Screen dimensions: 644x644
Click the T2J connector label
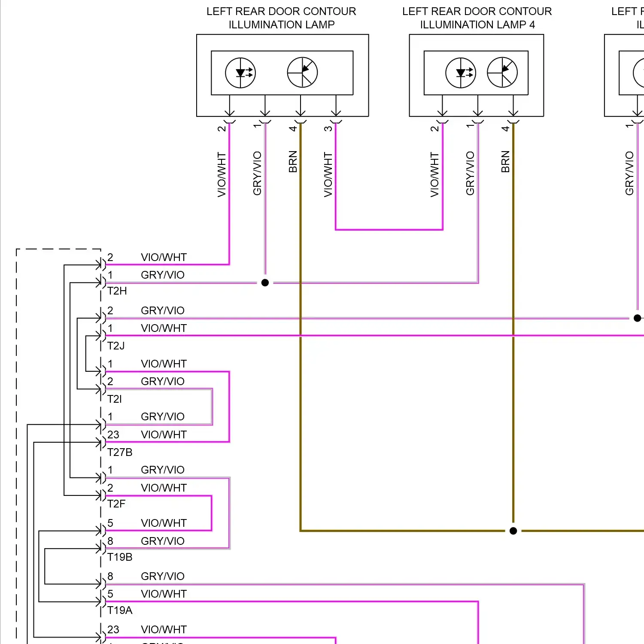click(116, 346)
